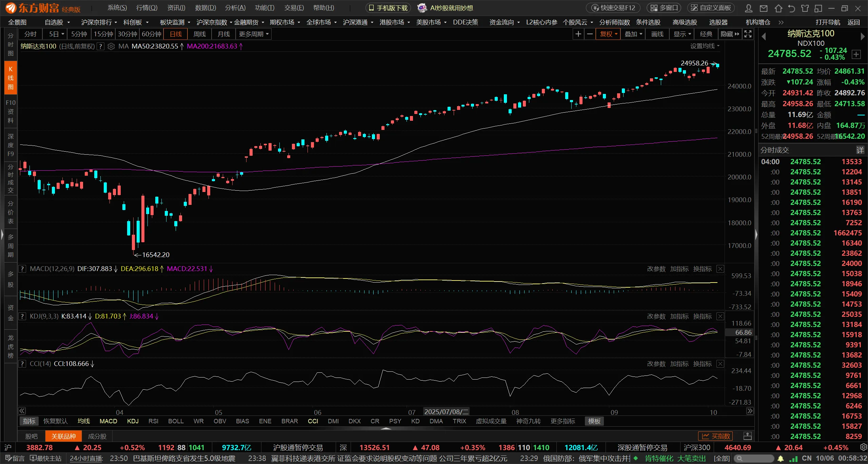868x464 pixels.
Task: Click 买指数 button at bottom right
Action: [x=715, y=436]
